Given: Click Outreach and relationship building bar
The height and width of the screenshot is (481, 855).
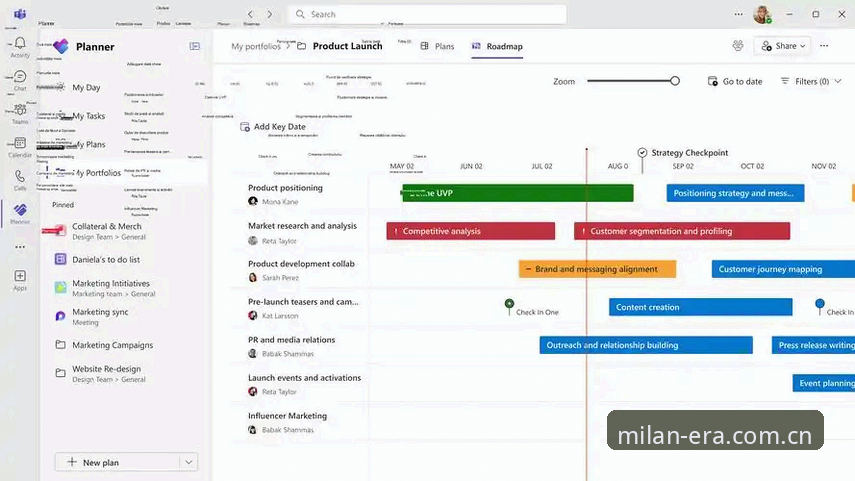Looking at the screenshot, I should coord(646,345).
